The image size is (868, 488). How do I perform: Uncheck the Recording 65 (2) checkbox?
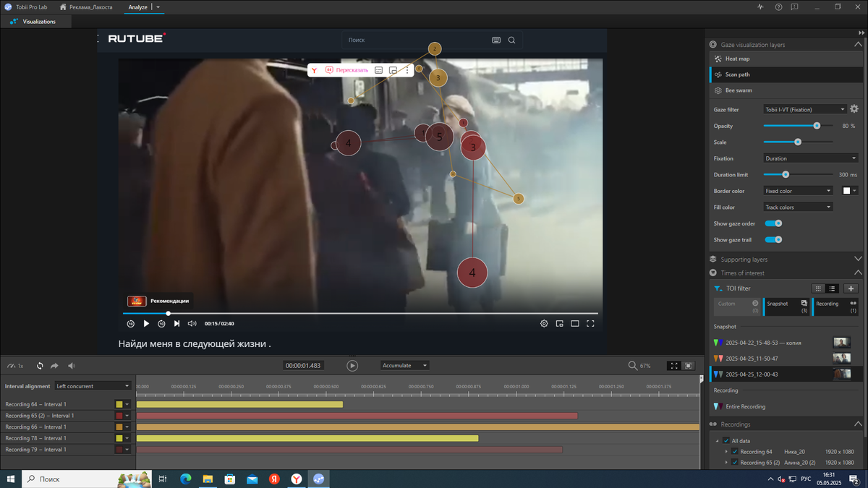pos(735,463)
